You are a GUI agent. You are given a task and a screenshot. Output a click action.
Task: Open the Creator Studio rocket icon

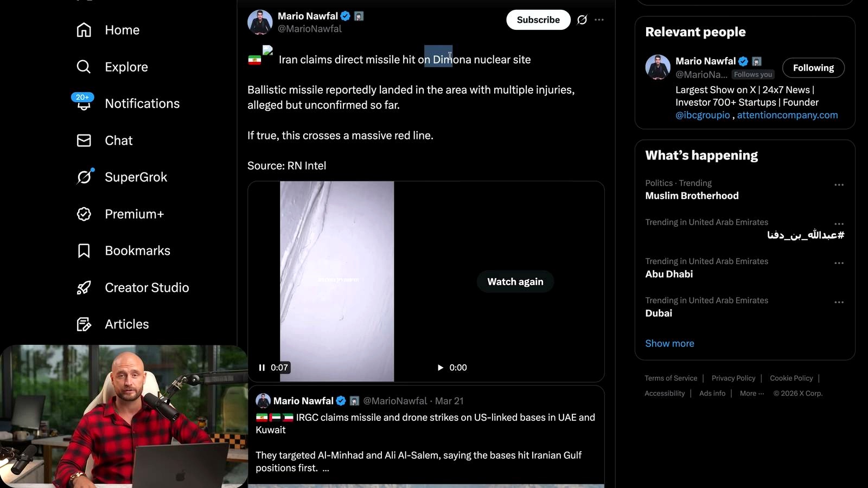(84, 287)
